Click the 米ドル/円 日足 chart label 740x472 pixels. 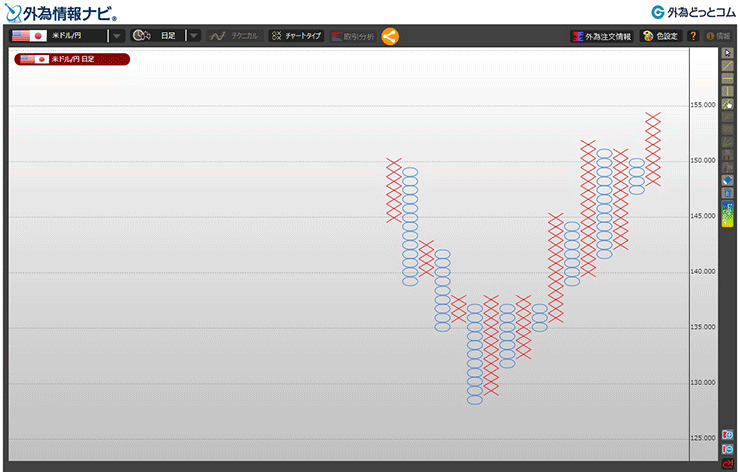click(72, 59)
